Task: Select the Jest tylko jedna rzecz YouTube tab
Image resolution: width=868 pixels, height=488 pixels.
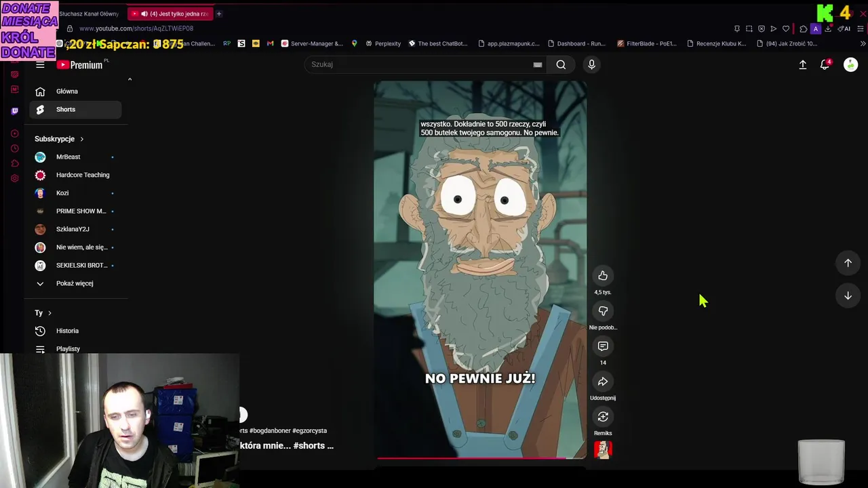Action: pos(170,14)
